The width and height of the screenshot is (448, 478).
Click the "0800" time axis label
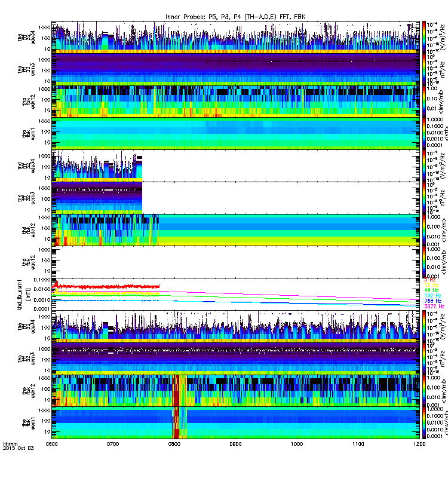pyautogui.click(x=174, y=444)
